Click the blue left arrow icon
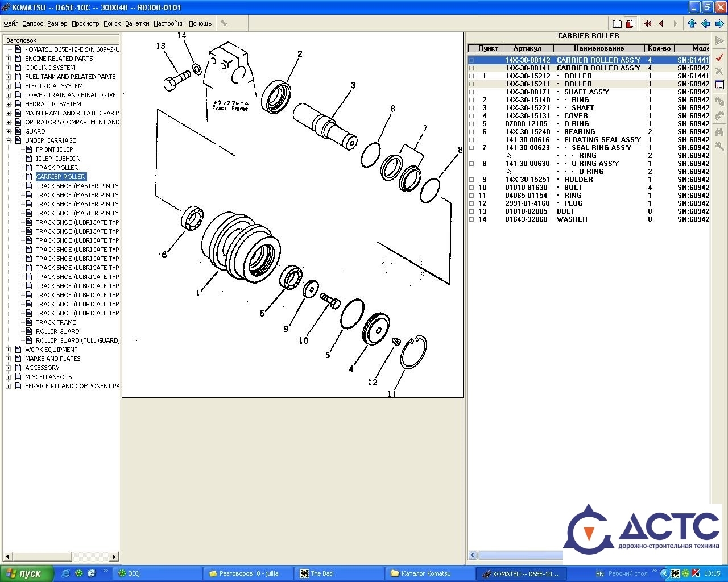 pos(706,23)
